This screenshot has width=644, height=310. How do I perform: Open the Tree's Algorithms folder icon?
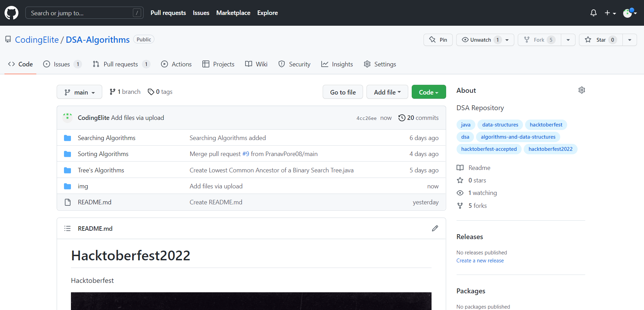pyautogui.click(x=67, y=170)
